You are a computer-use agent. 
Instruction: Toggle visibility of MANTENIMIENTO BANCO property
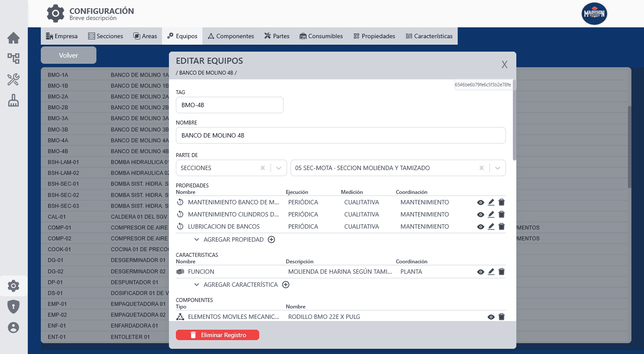click(480, 202)
